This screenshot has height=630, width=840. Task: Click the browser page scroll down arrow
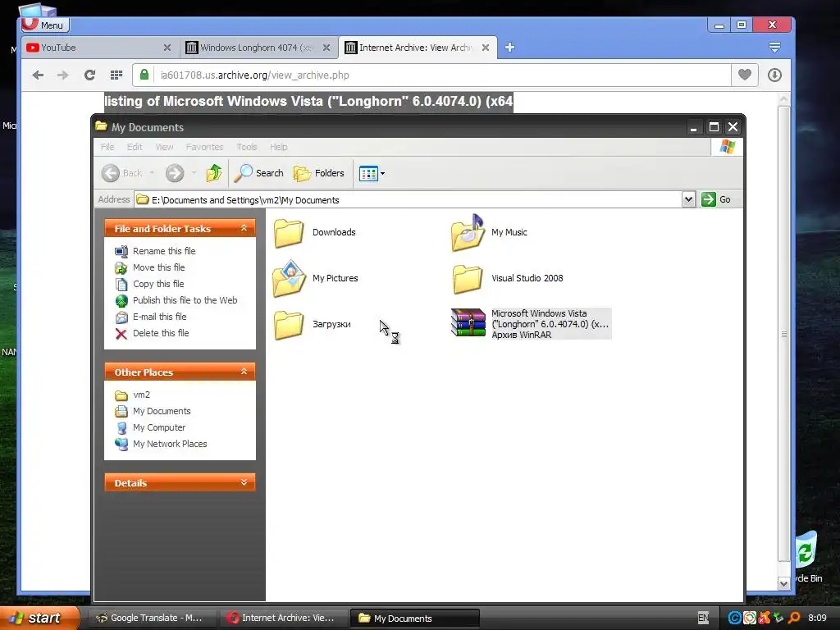tap(783, 584)
